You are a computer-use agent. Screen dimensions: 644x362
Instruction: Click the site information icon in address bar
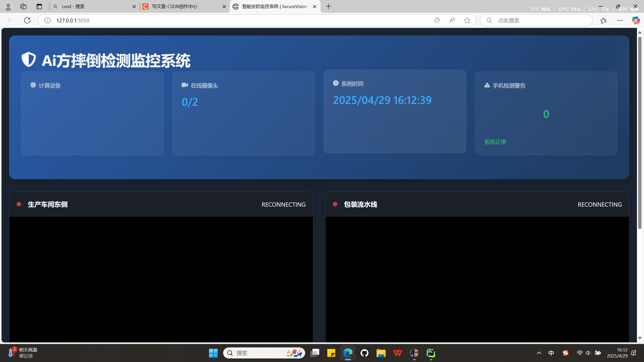tap(48, 20)
